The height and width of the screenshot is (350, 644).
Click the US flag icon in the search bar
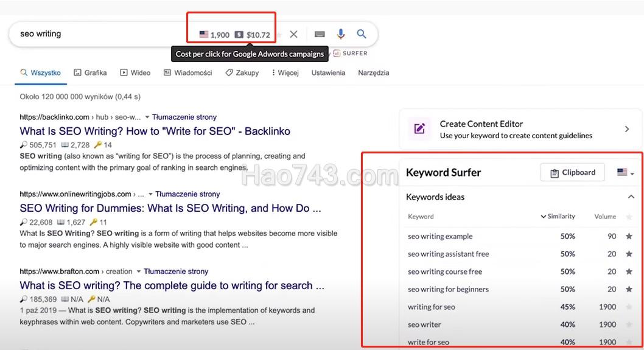(204, 35)
